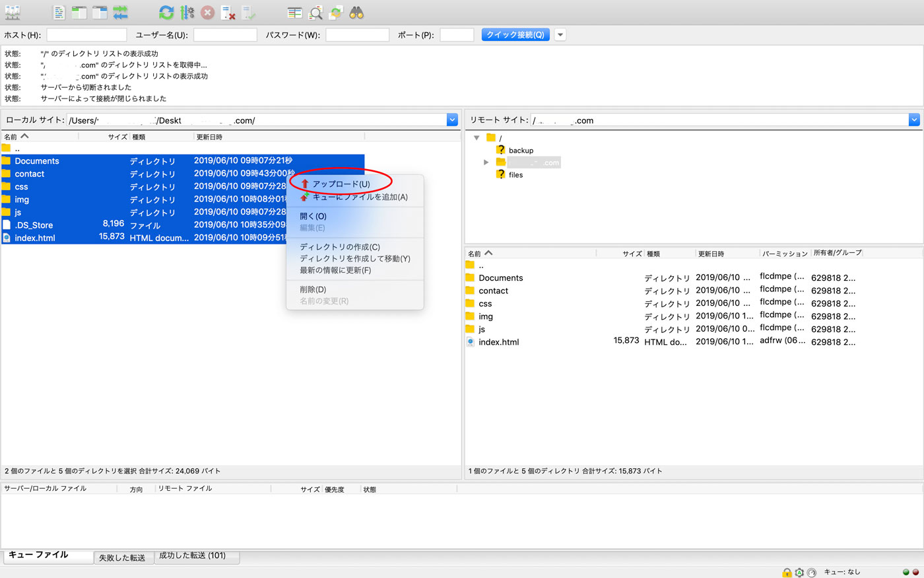
Task: Choose 開く(O) in the context menu
Action: pos(313,216)
